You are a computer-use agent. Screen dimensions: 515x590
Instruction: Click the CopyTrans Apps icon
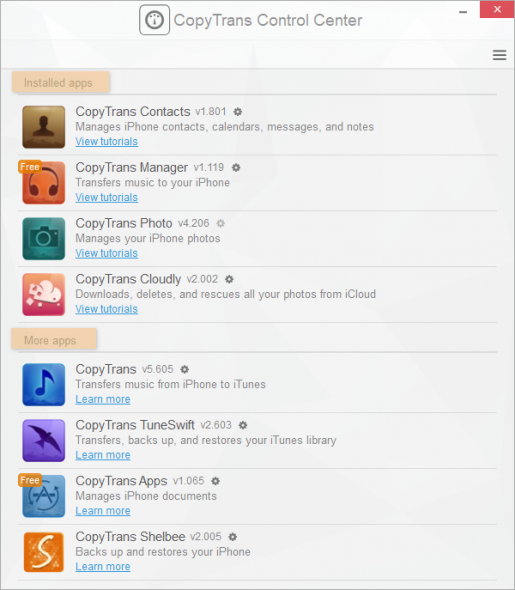[44, 496]
